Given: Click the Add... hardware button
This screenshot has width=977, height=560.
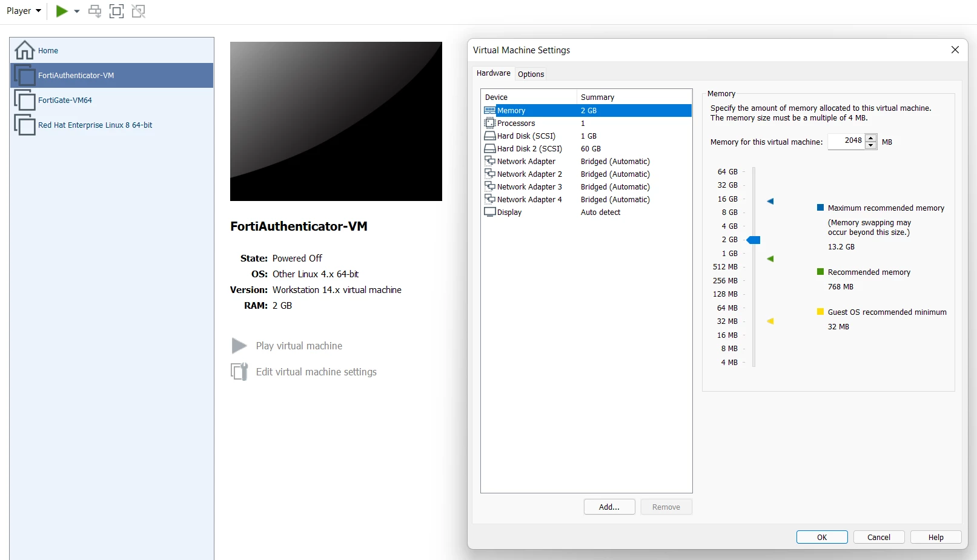Looking at the screenshot, I should [x=609, y=507].
